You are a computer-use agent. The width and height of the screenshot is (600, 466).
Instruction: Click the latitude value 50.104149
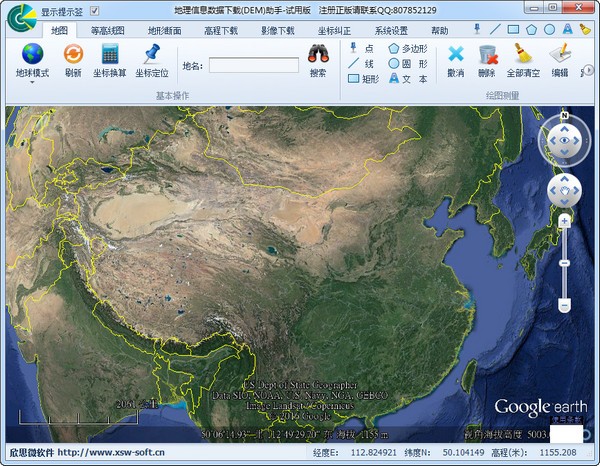click(463, 453)
